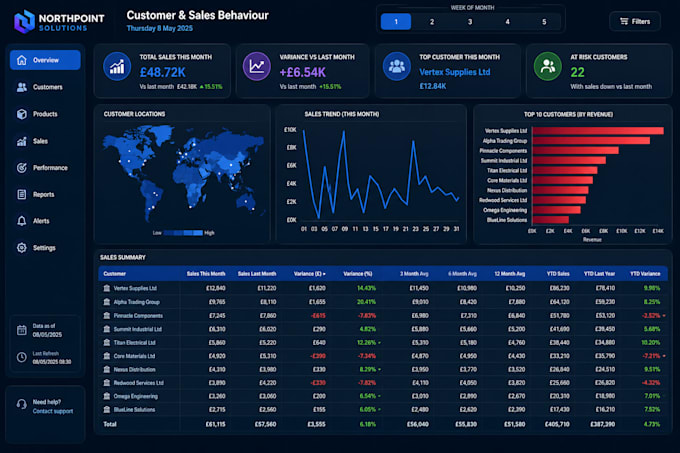Image resolution: width=680 pixels, height=453 pixels.
Task: Click the Overview home icon
Action: (22, 60)
